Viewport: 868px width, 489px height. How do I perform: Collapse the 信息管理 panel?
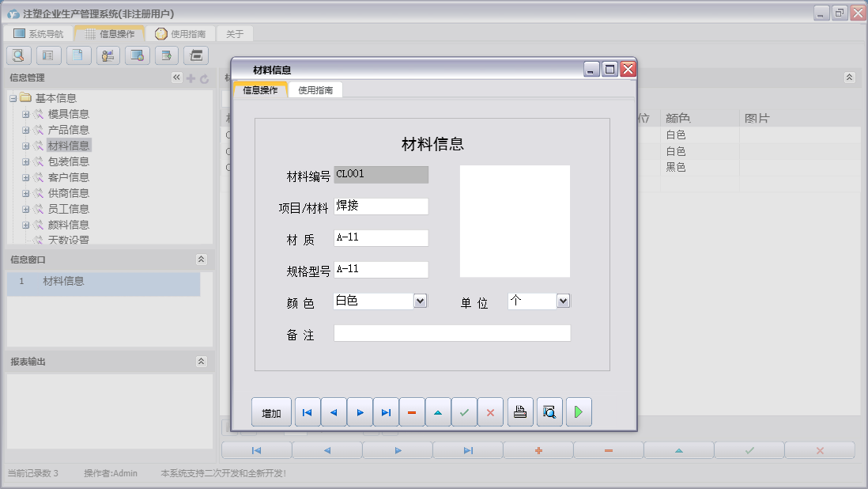coord(178,78)
